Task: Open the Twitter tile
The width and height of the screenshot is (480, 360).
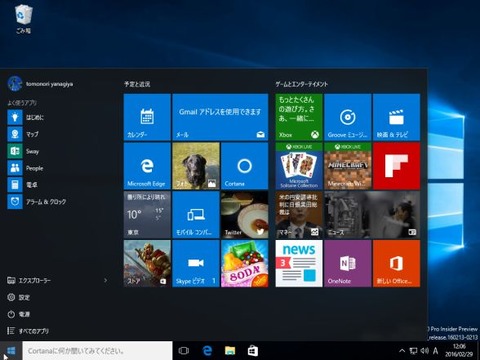Action: click(245, 215)
